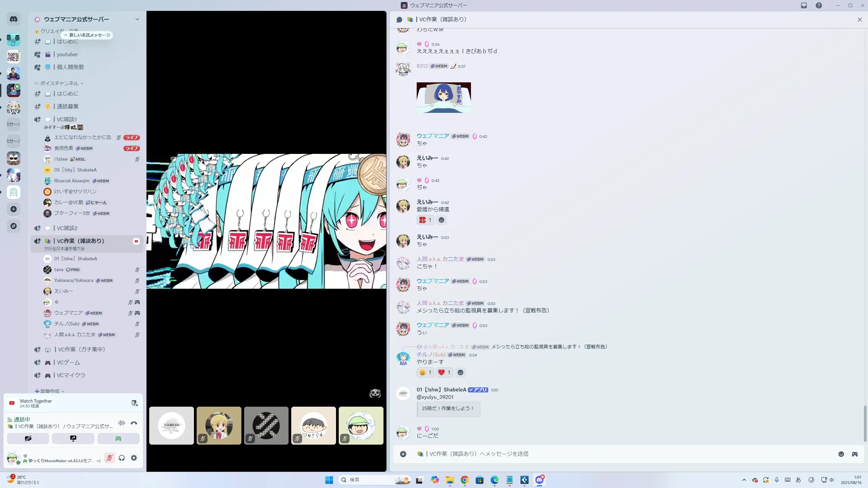The width and height of the screenshot is (868, 488).
Task: Collapse the ボイスチャンネル category
Action: [59, 83]
